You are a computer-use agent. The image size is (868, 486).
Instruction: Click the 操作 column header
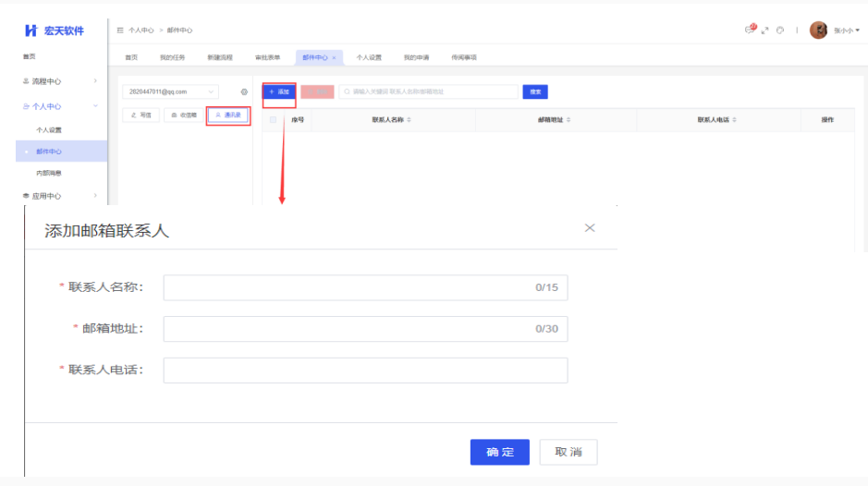tap(827, 119)
